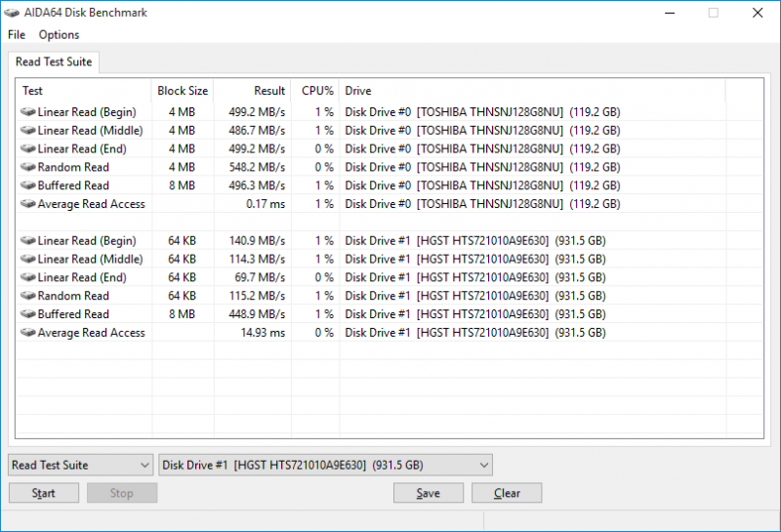Open the File menu
Screen dimensions: 781x532
(x=17, y=34)
